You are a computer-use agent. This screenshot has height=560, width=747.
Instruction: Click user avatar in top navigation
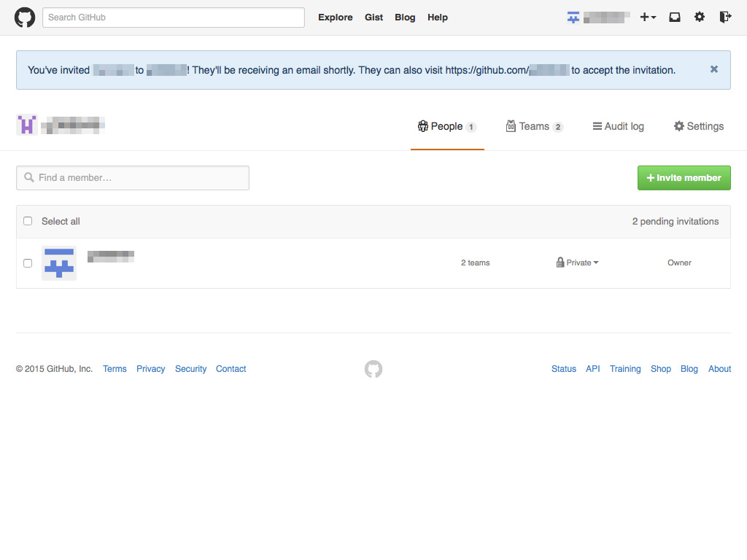(573, 17)
